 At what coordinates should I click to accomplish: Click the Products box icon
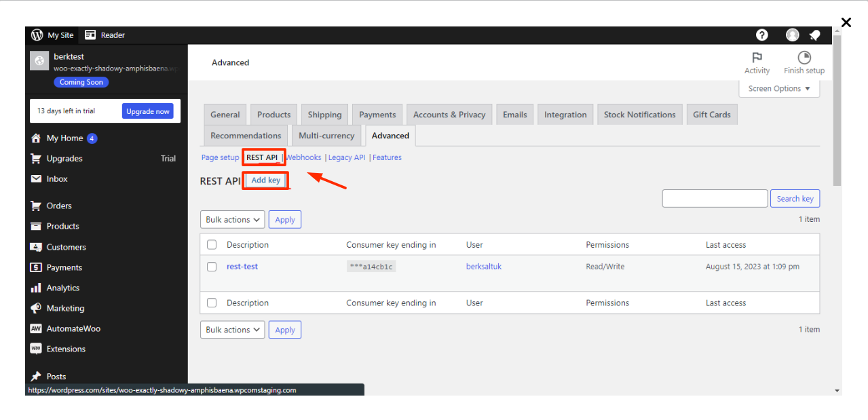tap(36, 226)
